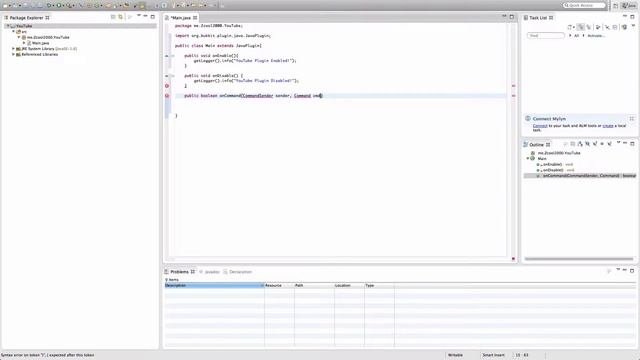Viewport: 640px width, 360px height.
Task: Click Synchronize Changed icon in Task List
Action: [x=624, y=27]
